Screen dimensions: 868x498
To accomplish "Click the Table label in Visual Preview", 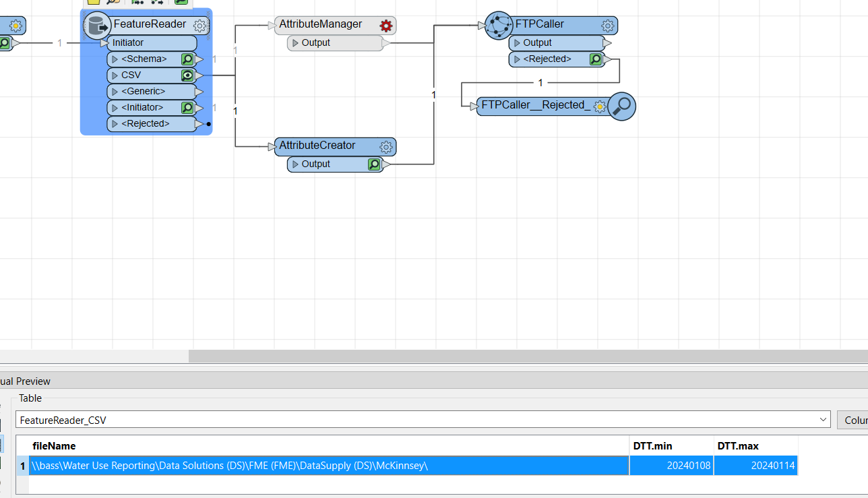I will point(30,398).
